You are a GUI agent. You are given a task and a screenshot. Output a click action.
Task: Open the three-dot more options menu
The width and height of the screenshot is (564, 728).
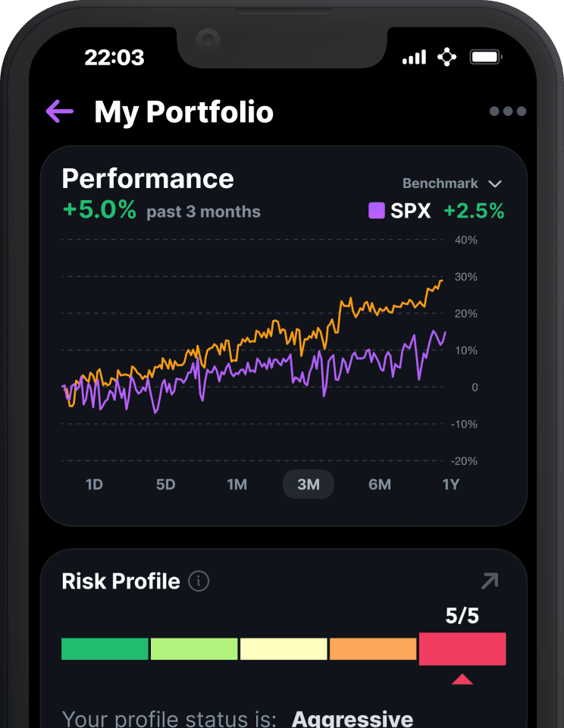pyautogui.click(x=508, y=111)
